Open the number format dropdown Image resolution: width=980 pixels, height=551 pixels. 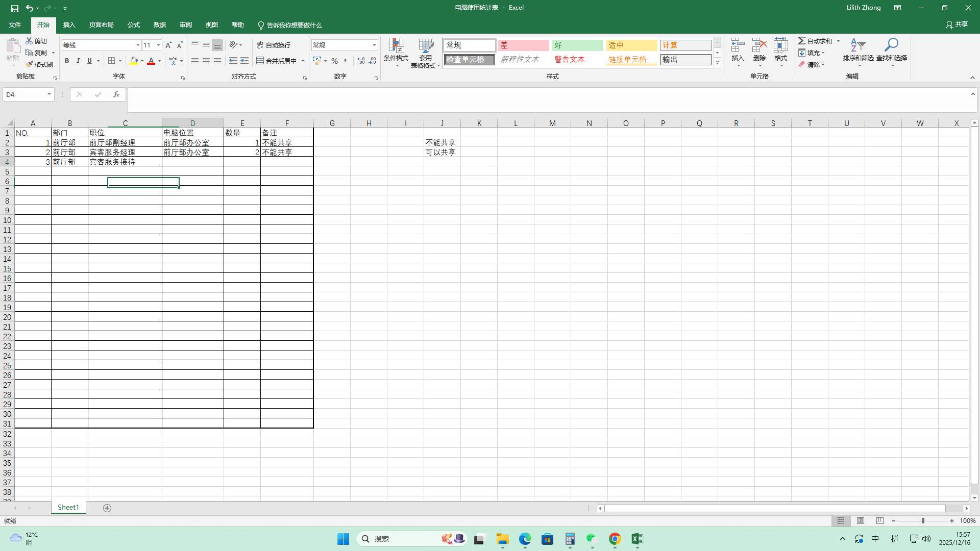(374, 45)
